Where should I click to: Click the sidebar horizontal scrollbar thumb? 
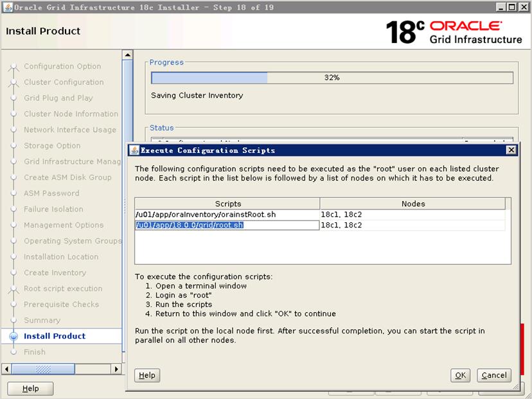[x=43, y=368]
